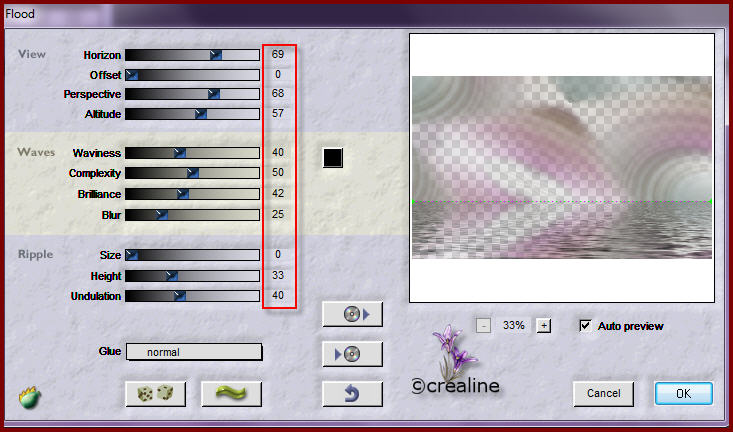Click the Altitude slider handle
Image resolution: width=733 pixels, height=432 pixels.
click(x=201, y=114)
